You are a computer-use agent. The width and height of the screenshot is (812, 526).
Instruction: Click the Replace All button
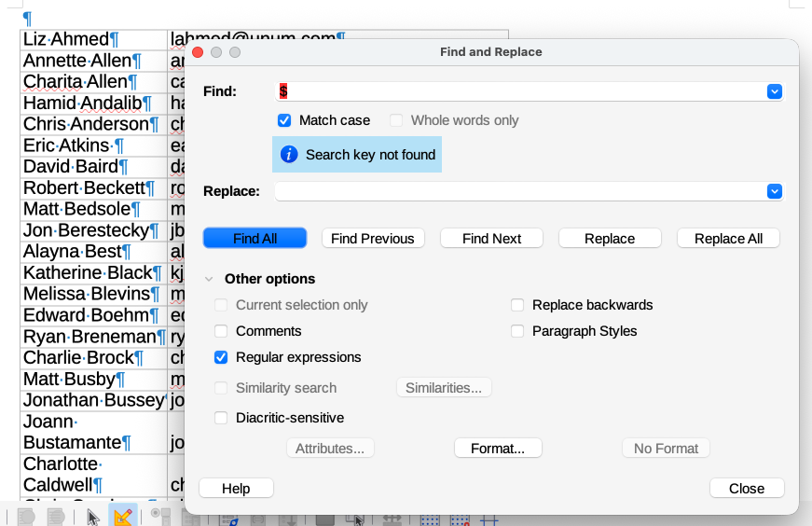(728, 239)
